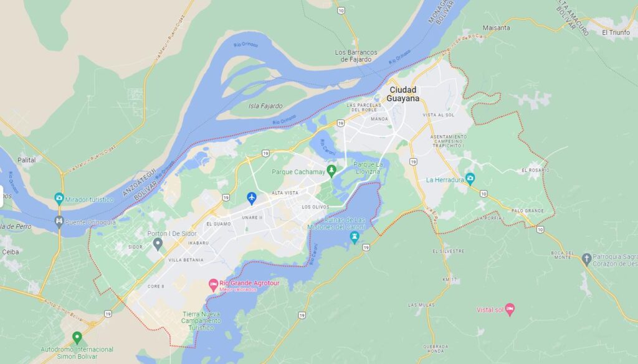Click the airport airplane pin icon

point(252,198)
